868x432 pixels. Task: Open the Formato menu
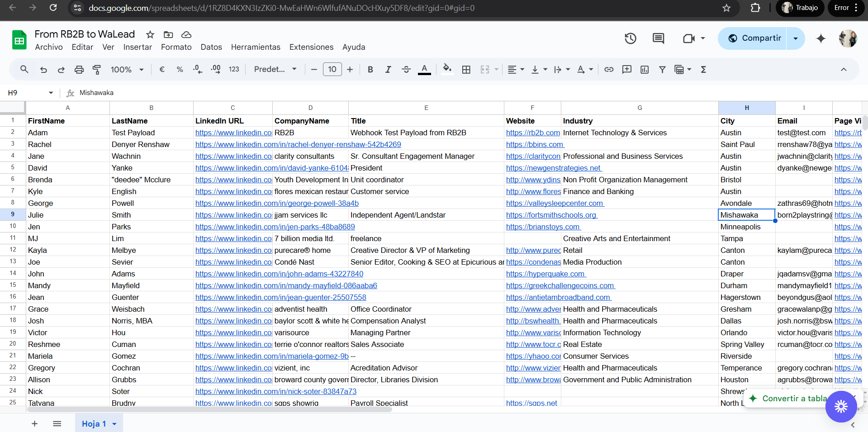click(x=176, y=47)
